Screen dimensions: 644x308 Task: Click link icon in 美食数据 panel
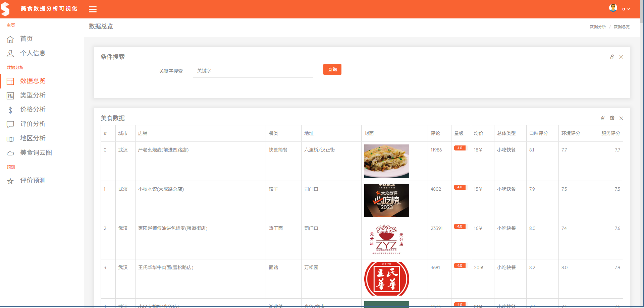pos(603,118)
